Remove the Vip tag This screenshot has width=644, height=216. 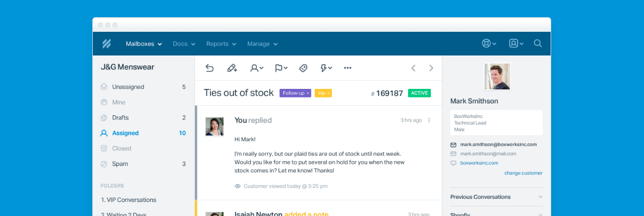click(328, 93)
